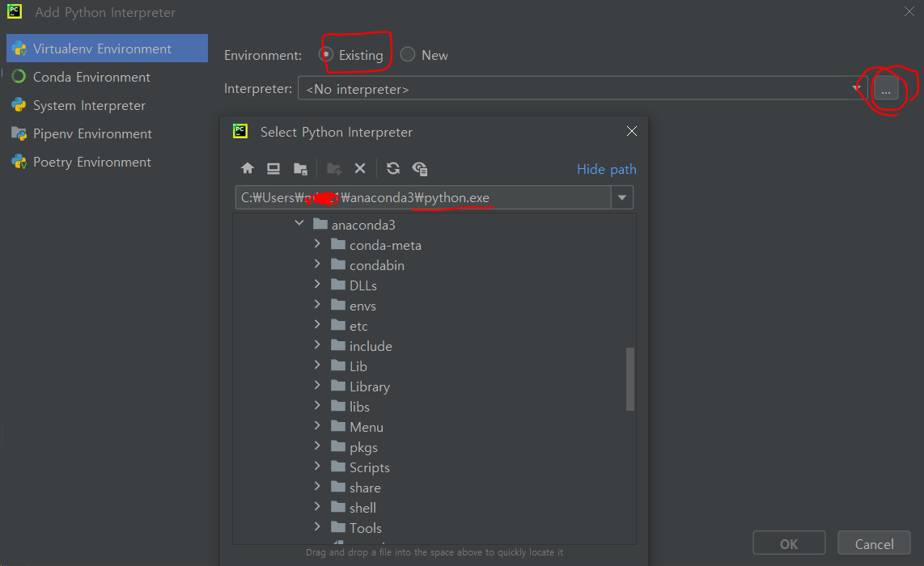Viewport: 924px width, 566px height.
Task: Select System Interpreter in sidebar
Action: (108, 105)
